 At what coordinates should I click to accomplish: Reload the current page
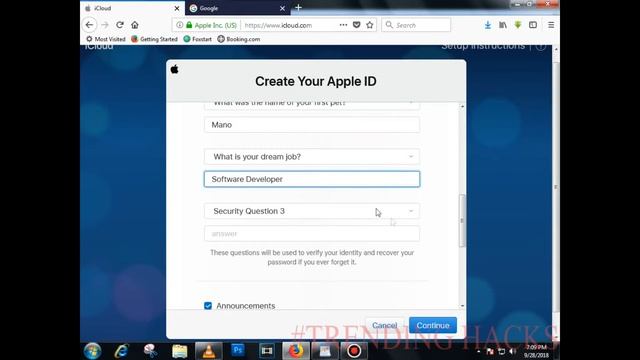point(120,25)
